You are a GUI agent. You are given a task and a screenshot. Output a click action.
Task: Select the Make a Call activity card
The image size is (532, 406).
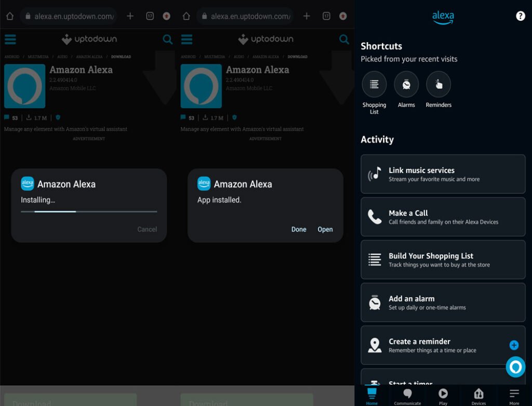(443, 217)
